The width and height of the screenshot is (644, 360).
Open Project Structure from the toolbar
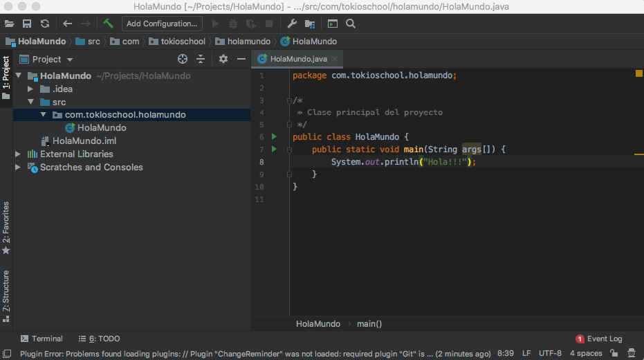(309, 24)
